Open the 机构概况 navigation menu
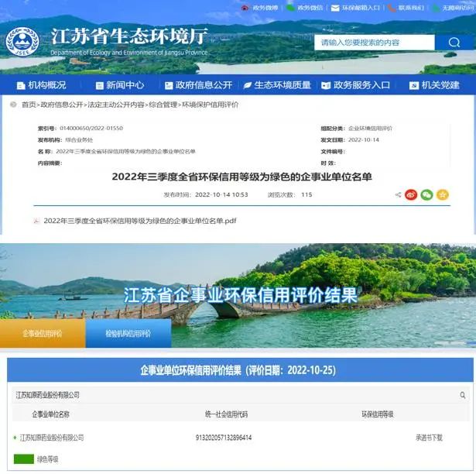The width and height of the screenshot is (476, 474). pyautogui.click(x=42, y=85)
